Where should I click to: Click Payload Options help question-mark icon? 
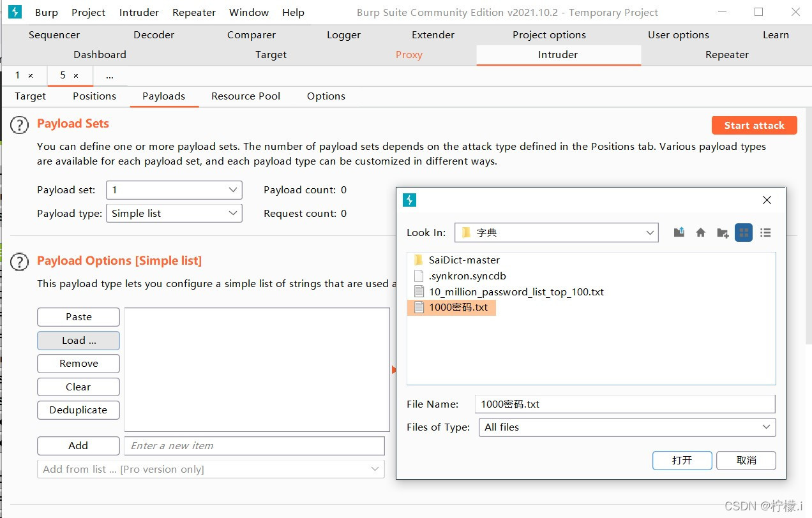coord(20,262)
